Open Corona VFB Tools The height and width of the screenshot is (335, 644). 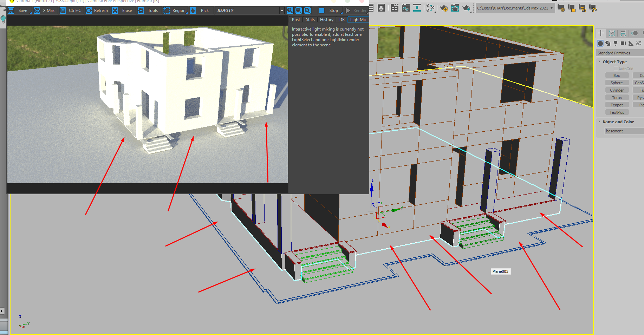pyautogui.click(x=149, y=11)
